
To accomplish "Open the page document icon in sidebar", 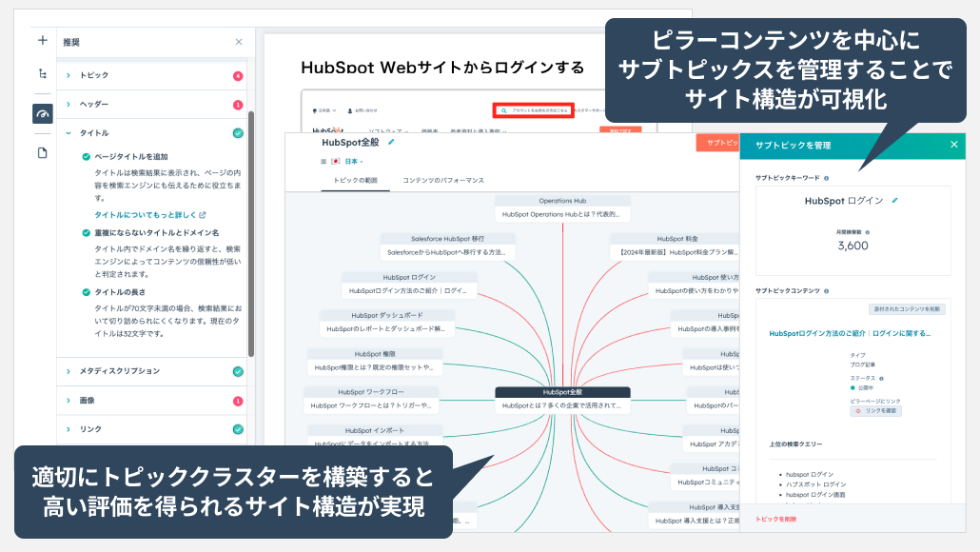I will 43,152.
